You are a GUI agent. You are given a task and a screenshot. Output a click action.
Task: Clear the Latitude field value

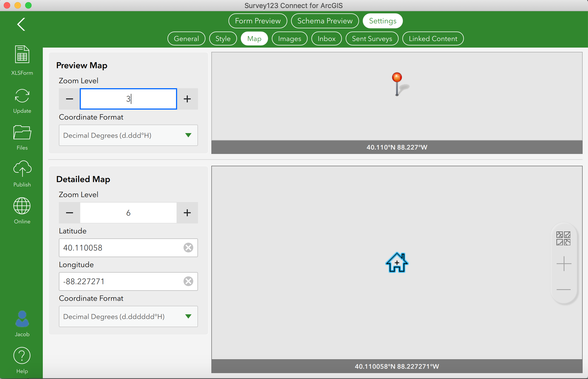pos(188,248)
